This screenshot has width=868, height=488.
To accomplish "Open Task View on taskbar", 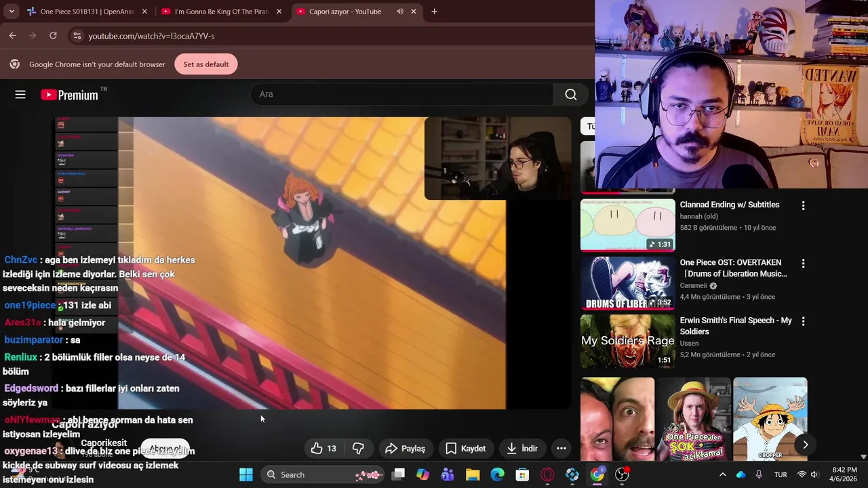I will click(x=398, y=474).
